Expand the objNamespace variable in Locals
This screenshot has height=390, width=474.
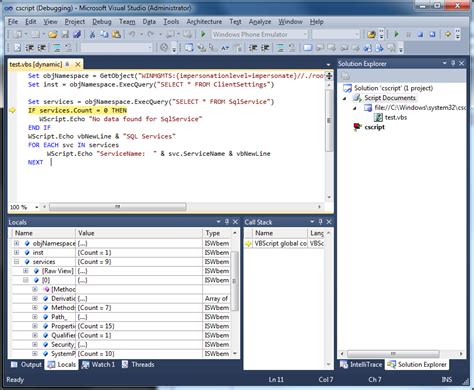16,243
